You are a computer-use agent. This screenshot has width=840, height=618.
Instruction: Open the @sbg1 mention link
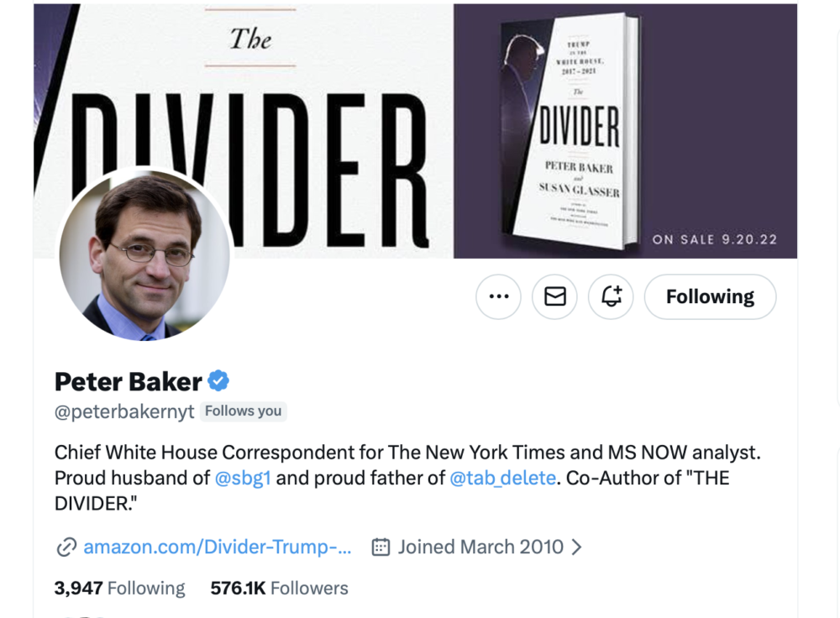point(243,478)
